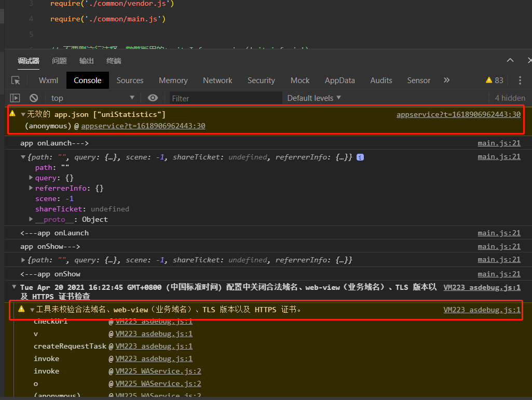Open the Audits tab
Image resolution: width=532 pixels, height=400 pixels.
(381, 81)
